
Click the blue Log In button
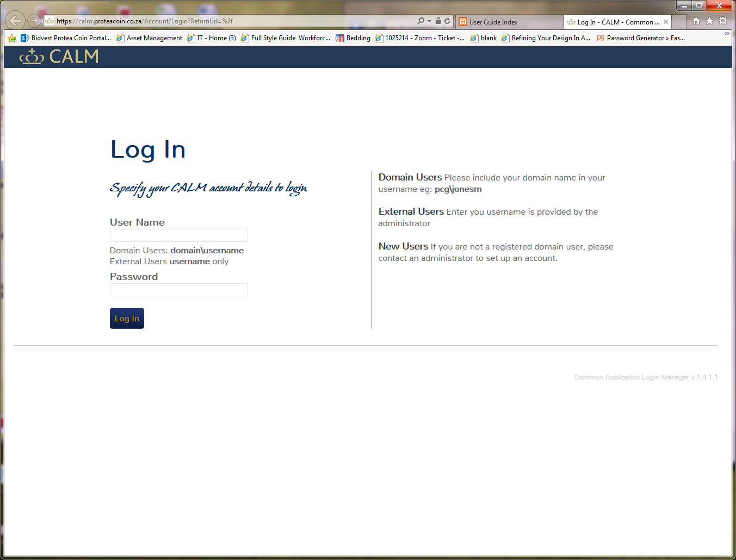(127, 319)
